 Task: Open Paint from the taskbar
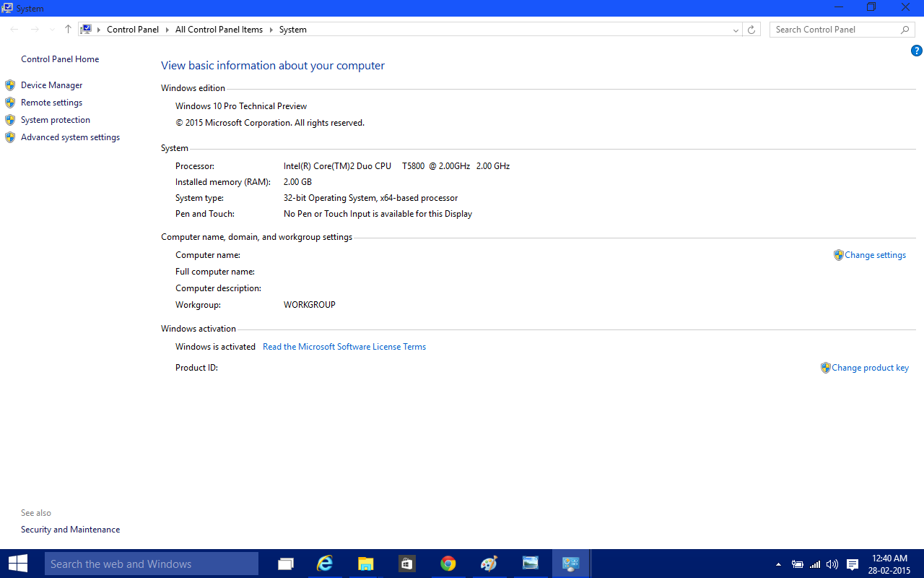(x=489, y=564)
